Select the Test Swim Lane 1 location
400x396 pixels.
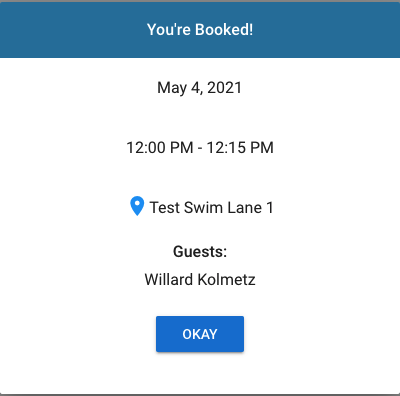pos(211,208)
